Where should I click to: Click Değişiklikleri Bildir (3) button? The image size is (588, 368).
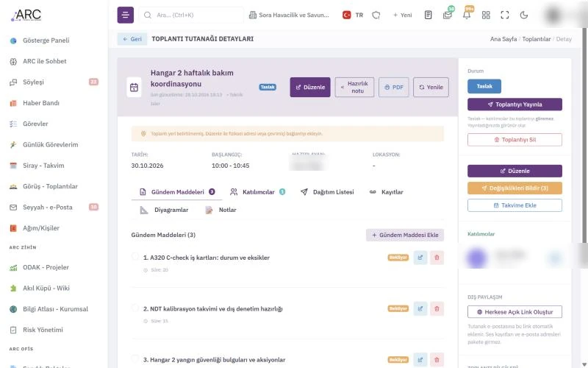514,188
